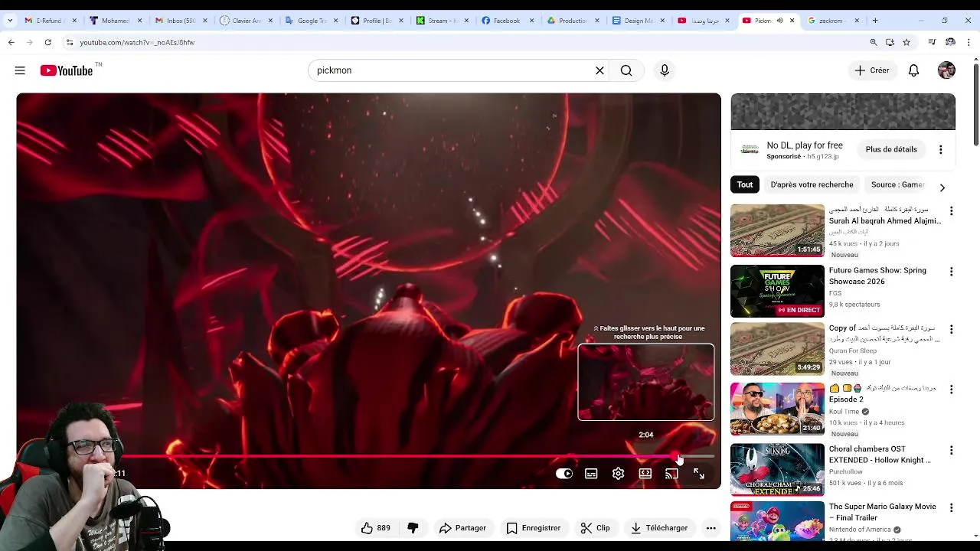Close the Pickmon YouTube tab
This screenshot has width=980, height=551.
792,21
